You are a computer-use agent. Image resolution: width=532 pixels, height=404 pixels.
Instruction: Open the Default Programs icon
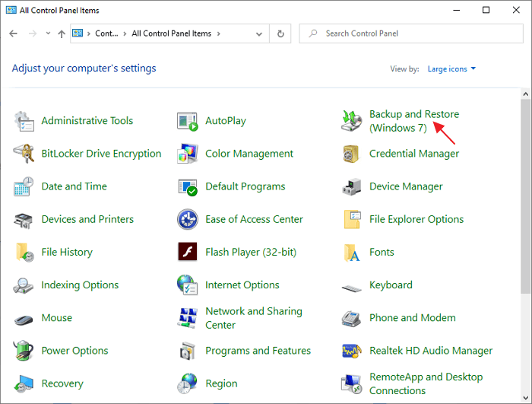coord(187,186)
